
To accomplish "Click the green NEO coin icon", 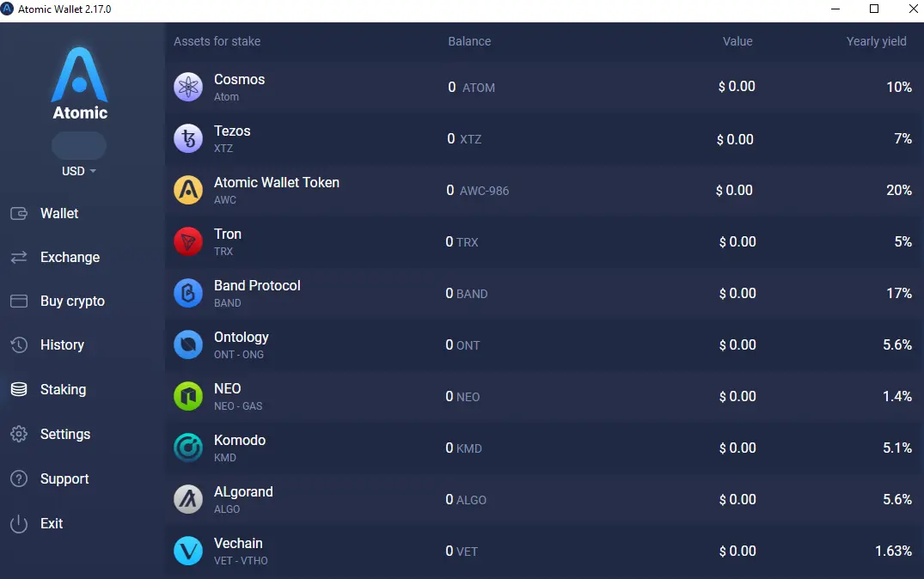I will [x=188, y=396].
